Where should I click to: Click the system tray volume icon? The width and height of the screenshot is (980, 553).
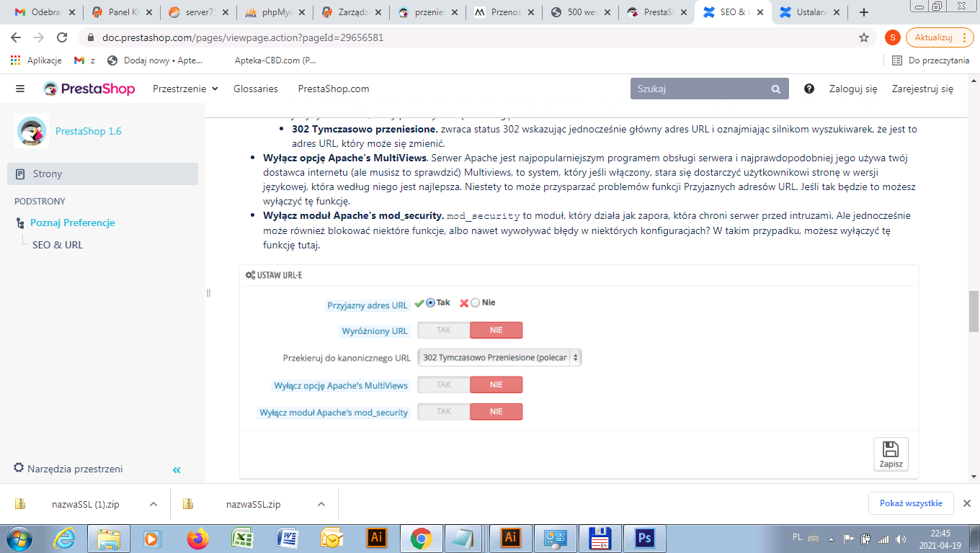(x=901, y=539)
